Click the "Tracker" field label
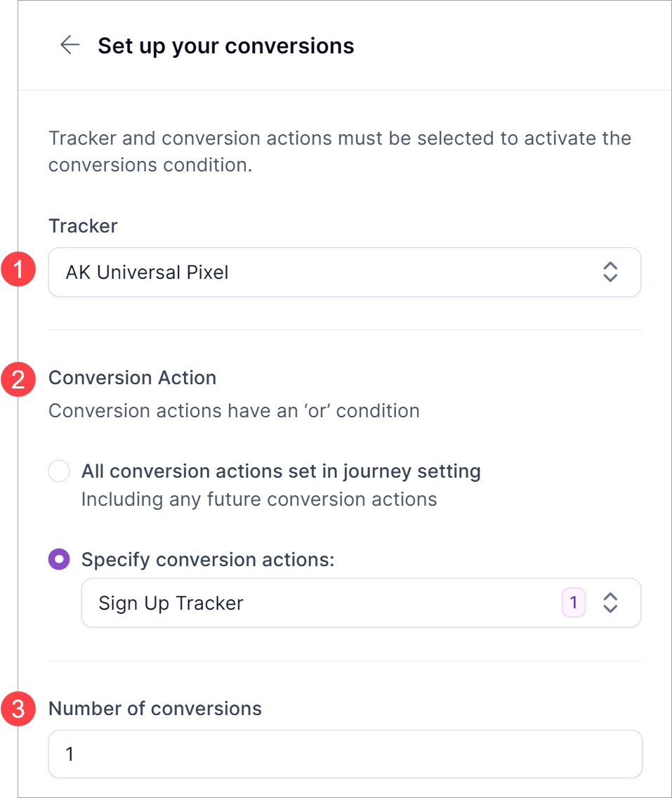This screenshot has height=798, width=672. tap(83, 226)
